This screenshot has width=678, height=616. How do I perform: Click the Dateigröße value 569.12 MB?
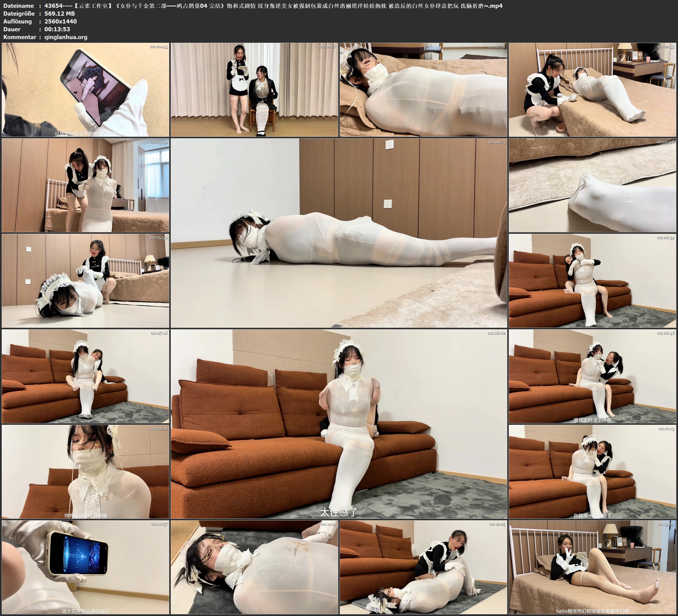pos(60,13)
